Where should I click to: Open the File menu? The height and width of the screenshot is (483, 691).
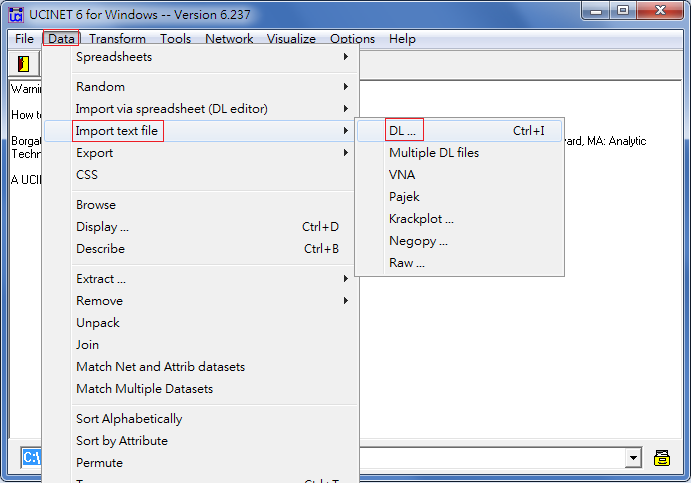pos(24,39)
